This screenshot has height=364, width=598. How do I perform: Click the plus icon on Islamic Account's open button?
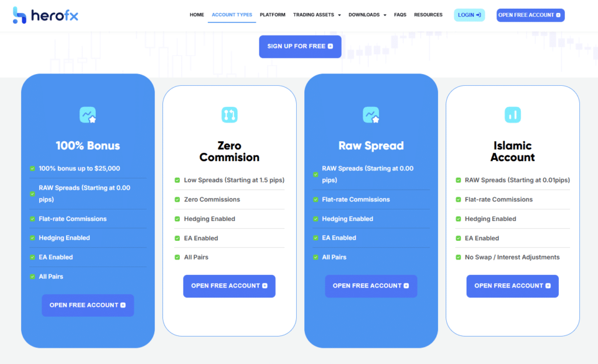click(550, 286)
